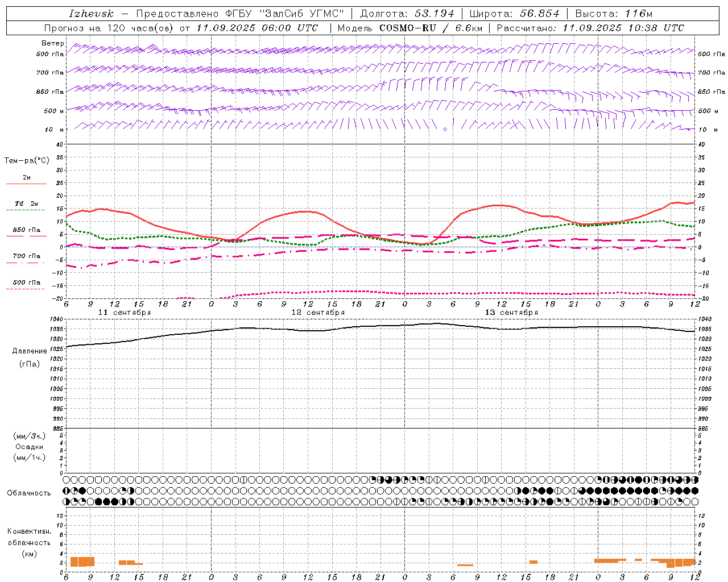Click the Тем-ра(°C) axis label
Viewport: 728px width, 582px height.
(x=27, y=161)
